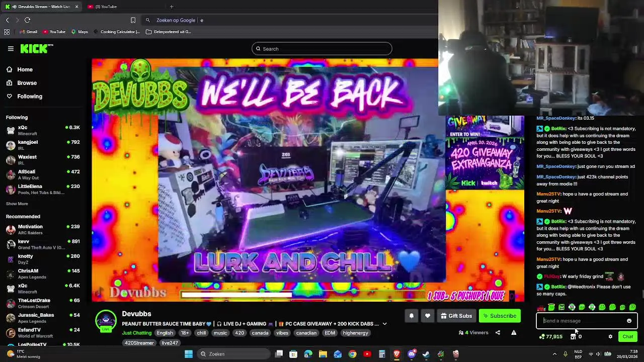Open Al5call's A Way Out stream
644x362 pixels.
(43, 174)
